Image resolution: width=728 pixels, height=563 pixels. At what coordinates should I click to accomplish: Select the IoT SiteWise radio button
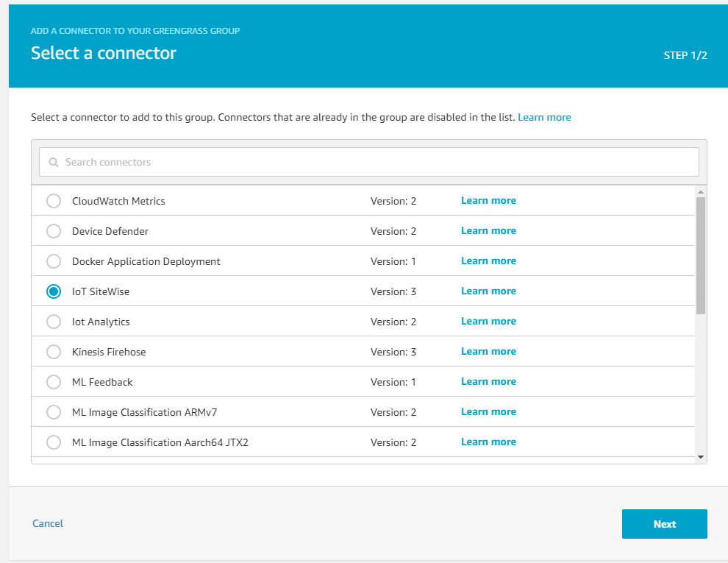[x=54, y=291]
